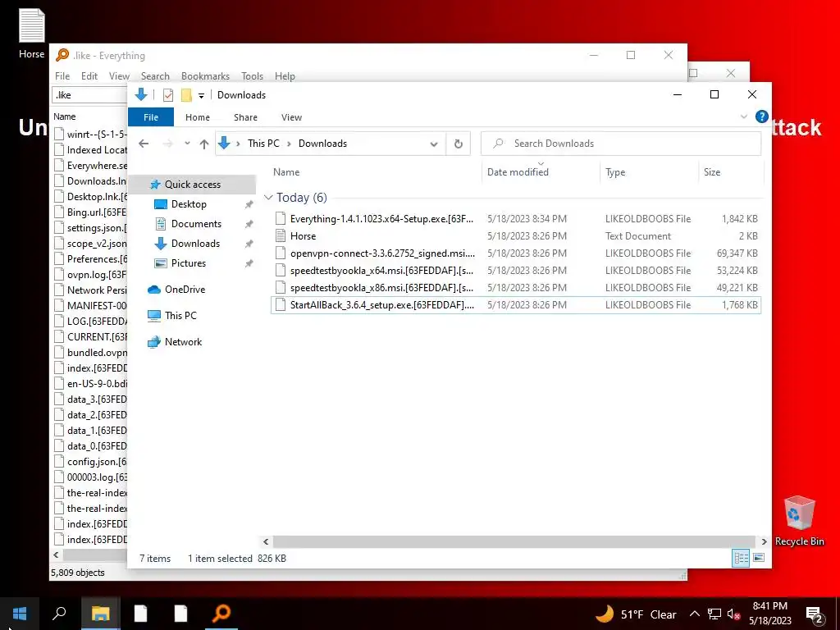Sort by Date modified column header
This screenshot has width=840, height=630.
[541, 172]
